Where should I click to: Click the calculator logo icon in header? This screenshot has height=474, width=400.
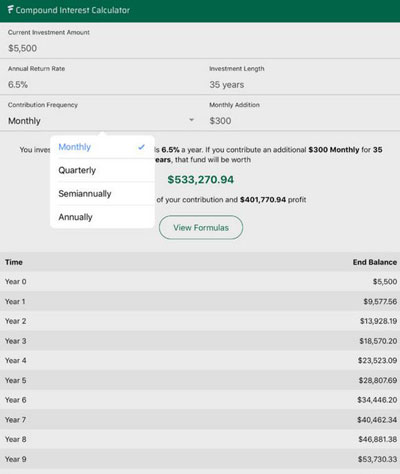pos(10,10)
